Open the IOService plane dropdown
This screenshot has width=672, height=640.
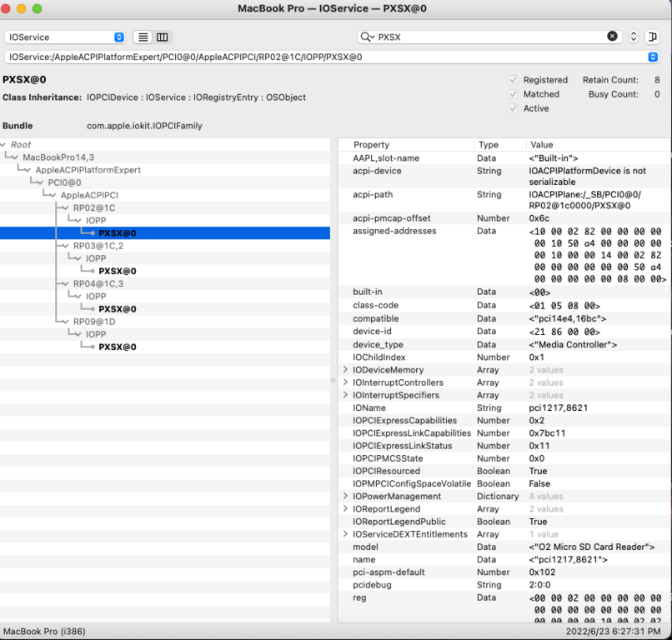coord(65,37)
